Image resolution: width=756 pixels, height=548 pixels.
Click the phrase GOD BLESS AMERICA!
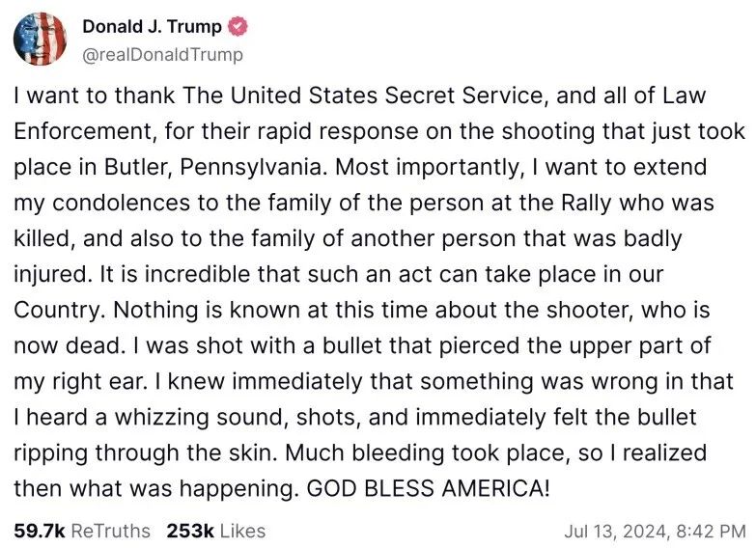(x=428, y=488)
